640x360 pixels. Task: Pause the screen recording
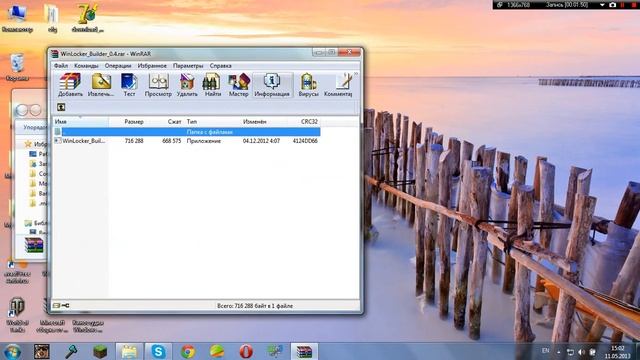pos(623,5)
